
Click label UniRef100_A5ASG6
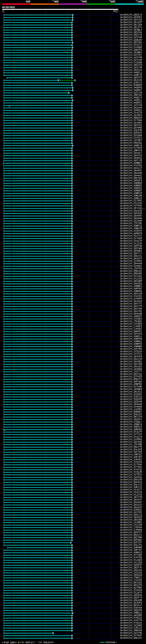point(131,143)
